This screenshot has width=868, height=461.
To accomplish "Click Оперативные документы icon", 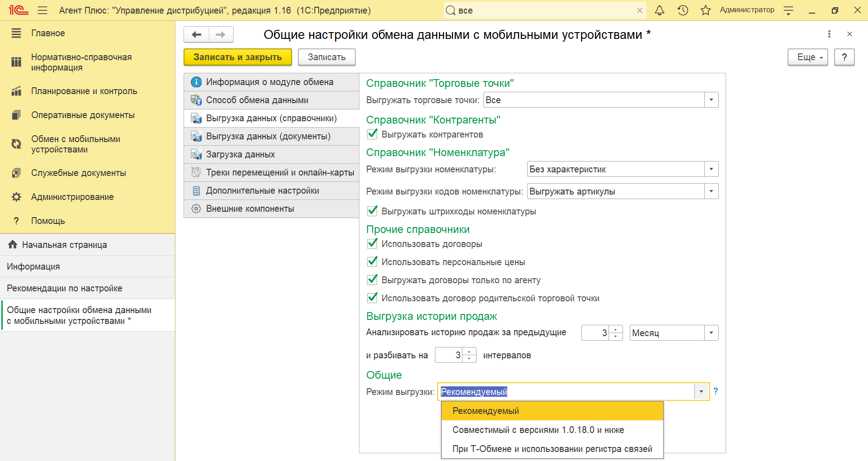I will click(16, 115).
